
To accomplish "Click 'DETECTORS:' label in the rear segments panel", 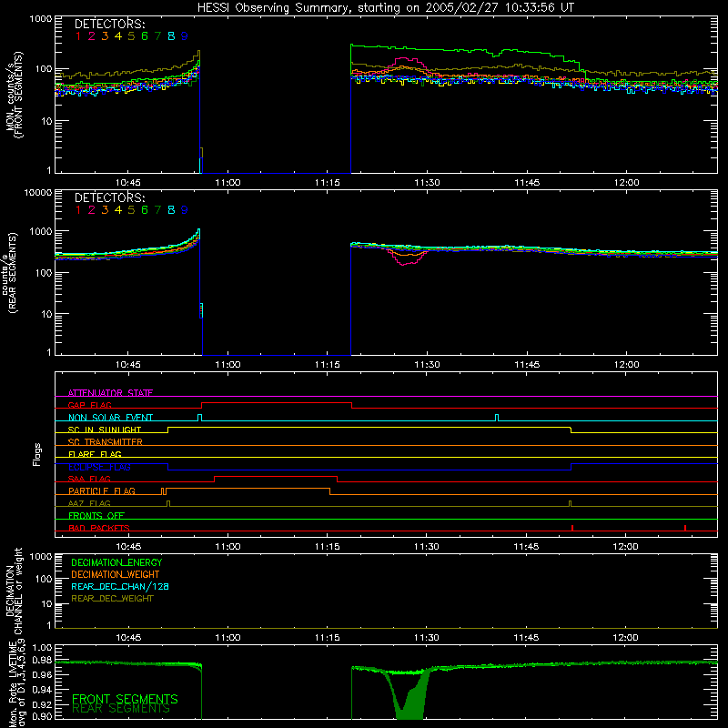I will coord(109,198).
